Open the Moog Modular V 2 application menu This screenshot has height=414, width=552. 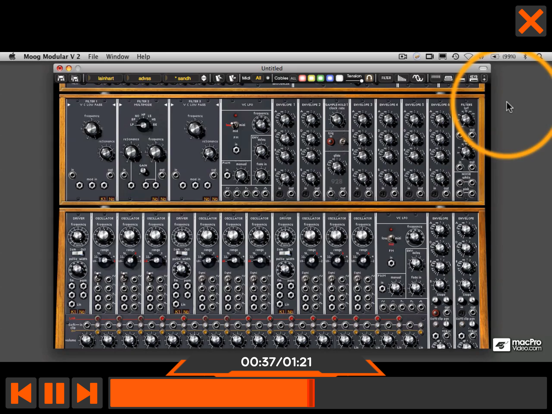(x=52, y=56)
